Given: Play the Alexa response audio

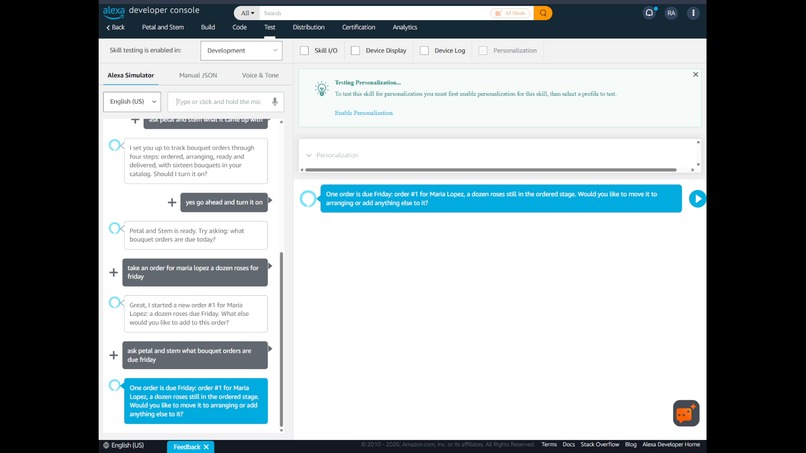Looking at the screenshot, I should (697, 198).
